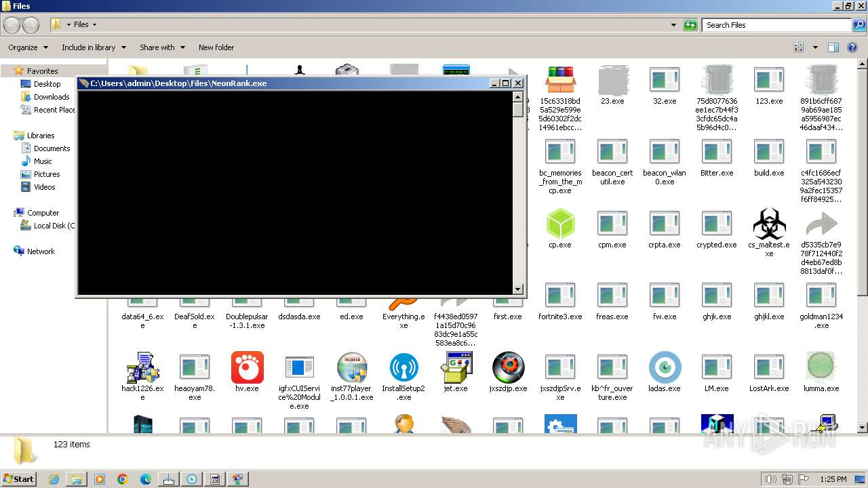Select the 15c63318bd archive icon
Image resolution: width=868 pixels, height=488 pixels.
560,80
